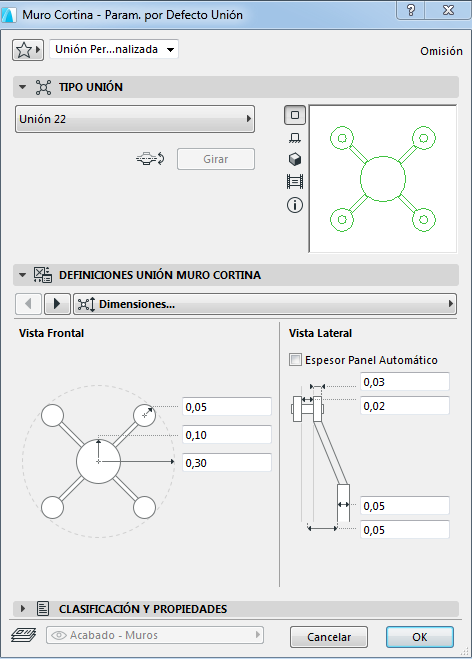
Task: Click the curtain wall definitions section icon
Action: click(43, 275)
